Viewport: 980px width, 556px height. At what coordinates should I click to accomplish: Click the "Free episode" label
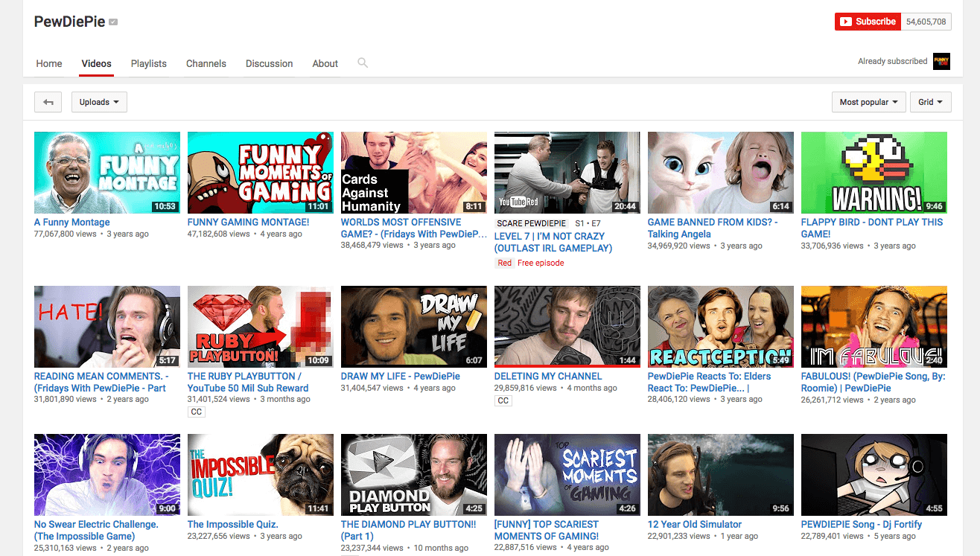(541, 263)
